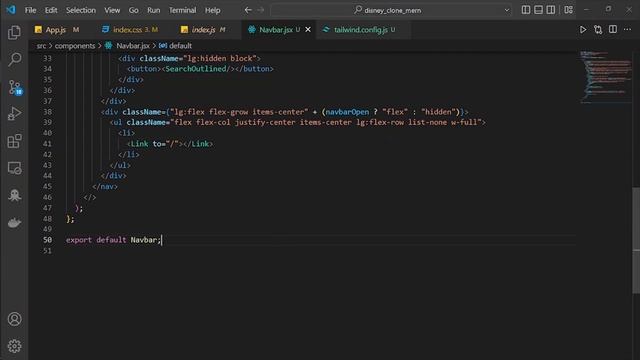
Task: Open the Edit menu
Action: coord(51,10)
